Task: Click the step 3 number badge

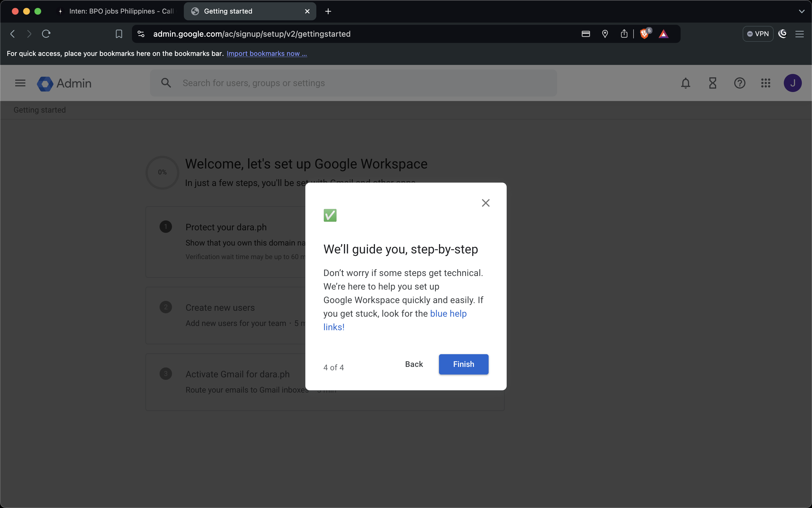Action: [166, 374]
